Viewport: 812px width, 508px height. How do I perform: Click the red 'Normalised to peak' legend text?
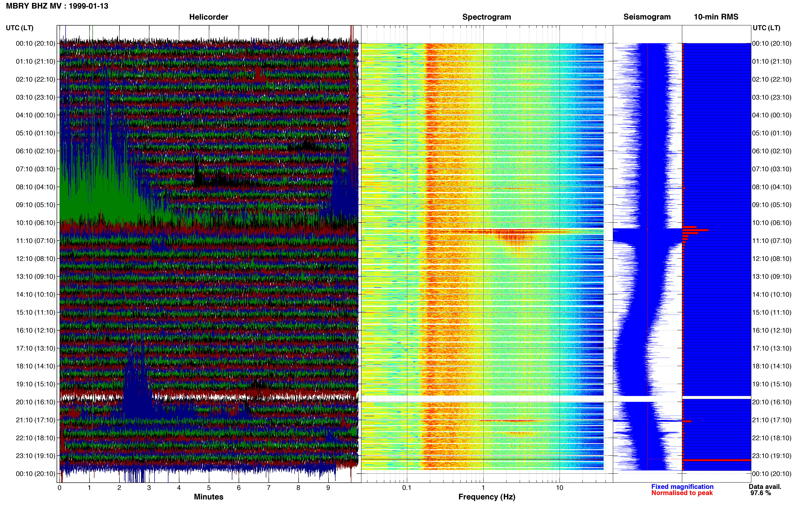click(682, 493)
